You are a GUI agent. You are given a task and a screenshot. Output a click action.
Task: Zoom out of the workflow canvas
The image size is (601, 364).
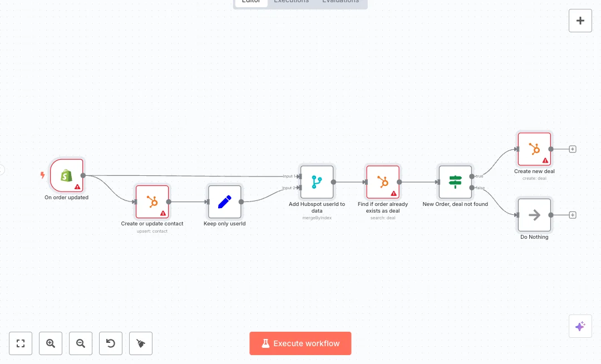(x=81, y=343)
